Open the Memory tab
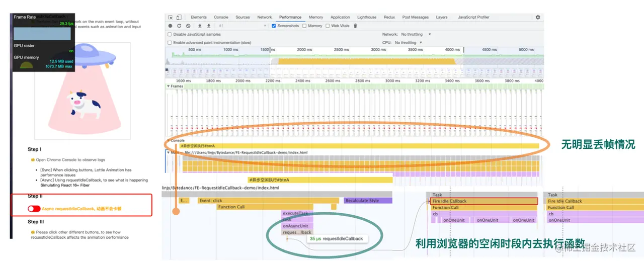The height and width of the screenshot is (261, 644). pyautogui.click(x=316, y=17)
